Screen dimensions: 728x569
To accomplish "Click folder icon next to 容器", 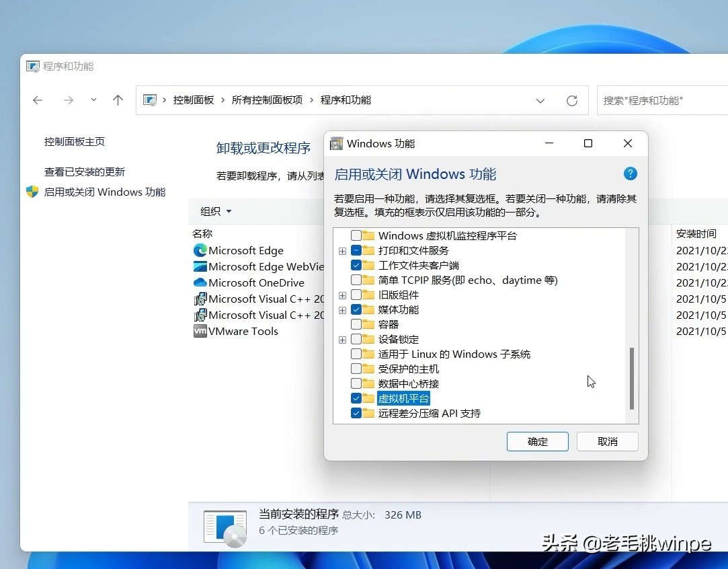I will click(x=368, y=324).
